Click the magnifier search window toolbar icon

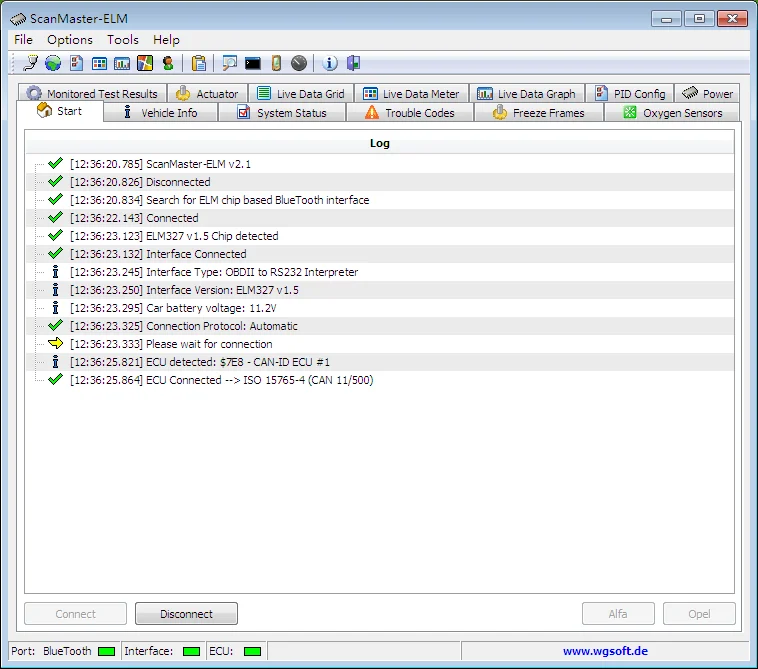coord(230,63)
